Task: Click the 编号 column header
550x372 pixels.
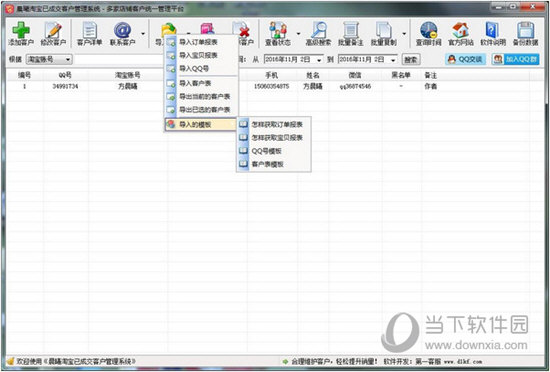Action: point(25,75)
